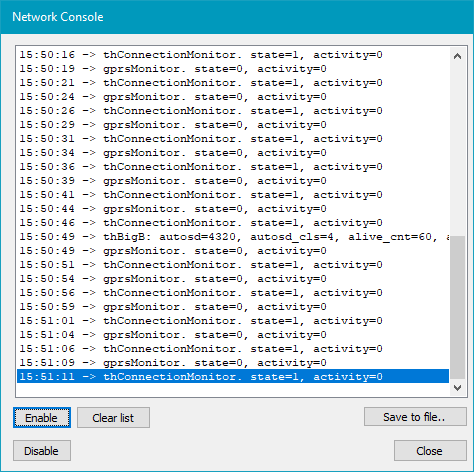Select the 15:50:26 thConnectionMonitor row
The image size is (474, 472).
pos(233,111)
